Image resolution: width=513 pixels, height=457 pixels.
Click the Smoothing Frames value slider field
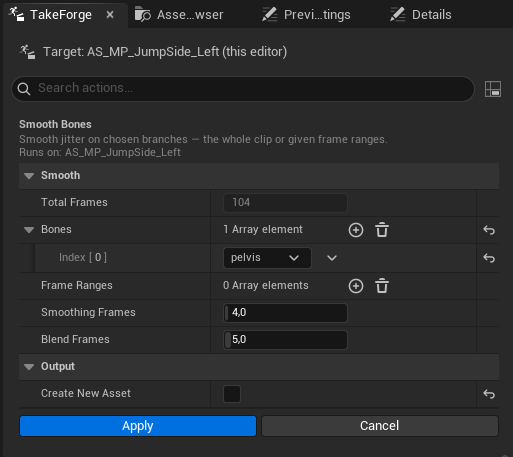click(285, 313)
